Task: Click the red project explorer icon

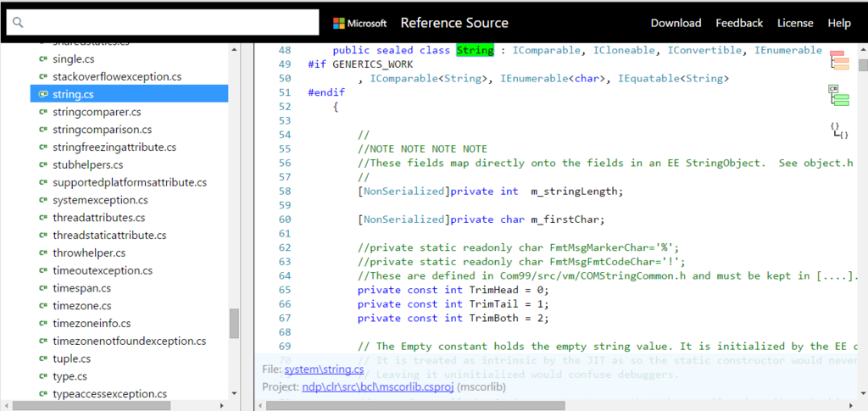Action: point(839,59)
